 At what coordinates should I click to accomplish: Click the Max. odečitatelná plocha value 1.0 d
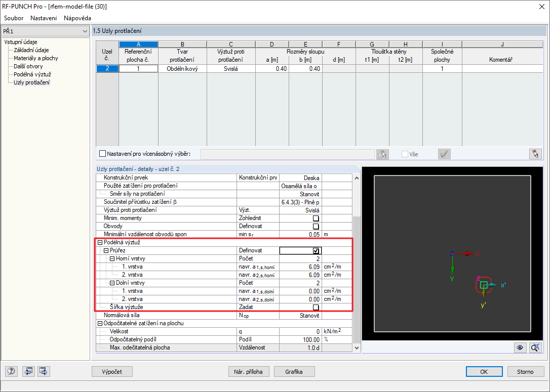coord(300,347)
